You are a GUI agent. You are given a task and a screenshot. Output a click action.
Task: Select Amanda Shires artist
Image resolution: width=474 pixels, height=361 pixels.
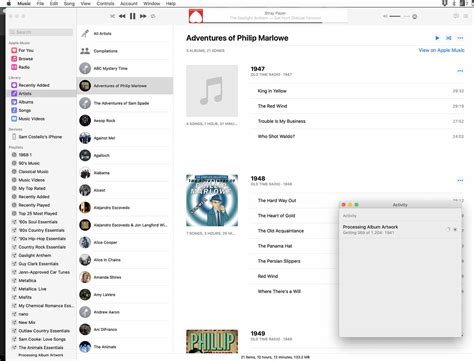click(x=124, y=277)
